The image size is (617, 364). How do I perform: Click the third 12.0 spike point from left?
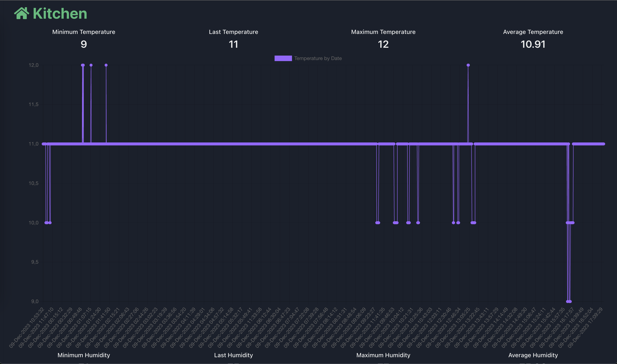click(106, 65)
